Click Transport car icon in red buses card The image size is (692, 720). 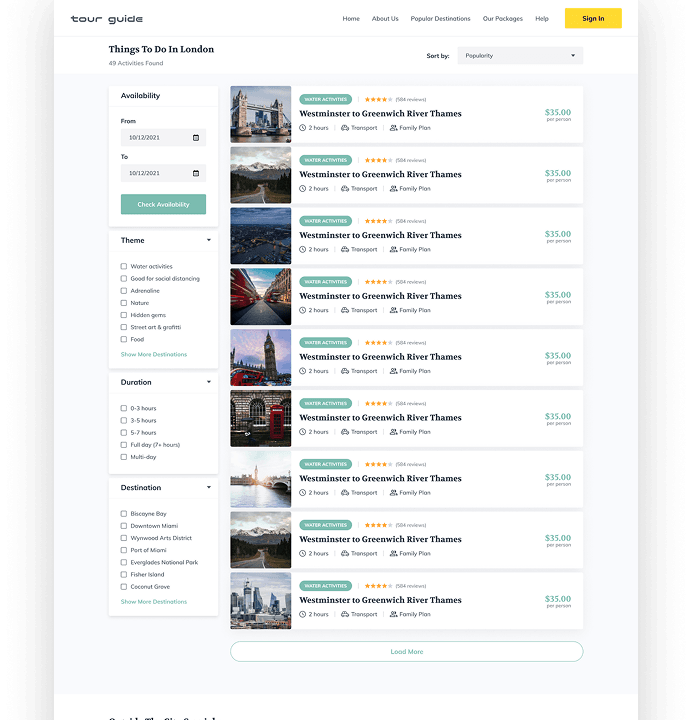pyautogui.click(x=345, y=310)
